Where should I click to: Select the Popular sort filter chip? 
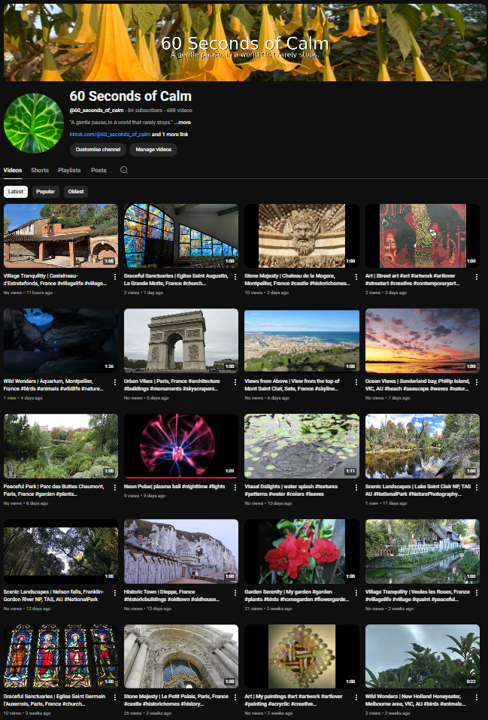[45, 191]
